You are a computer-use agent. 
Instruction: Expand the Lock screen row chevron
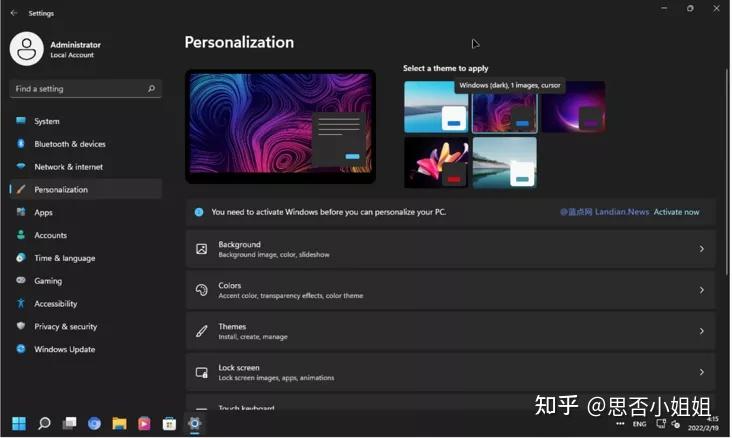tap(701, 372)
